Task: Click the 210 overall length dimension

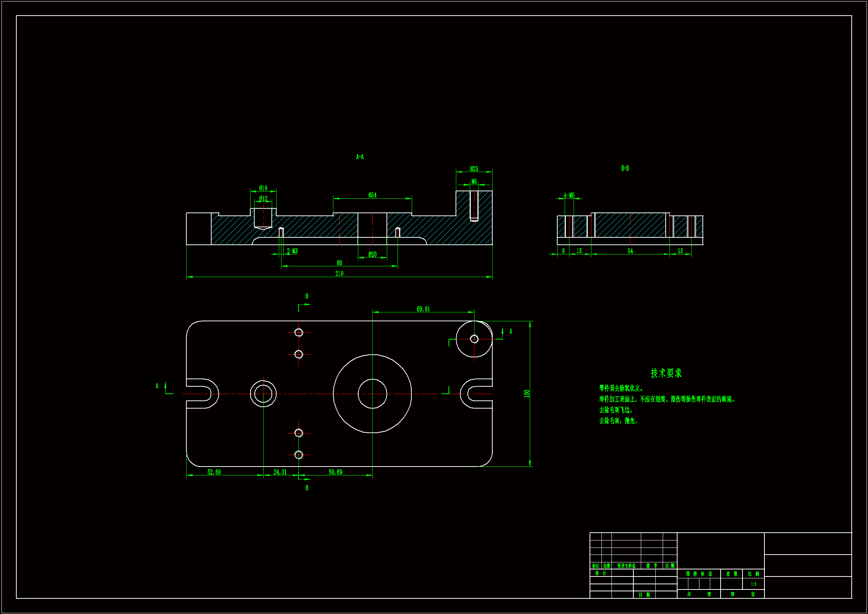Action: (339, 273)
